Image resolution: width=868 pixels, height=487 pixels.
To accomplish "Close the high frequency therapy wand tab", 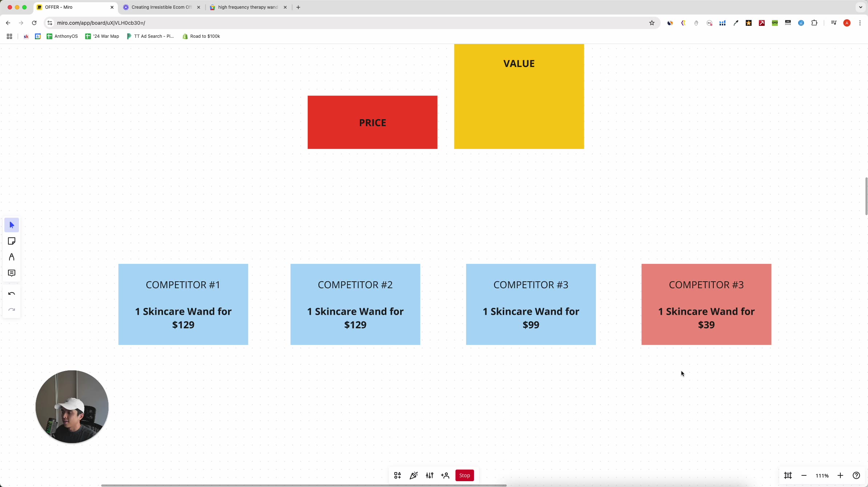I will 285,7.
